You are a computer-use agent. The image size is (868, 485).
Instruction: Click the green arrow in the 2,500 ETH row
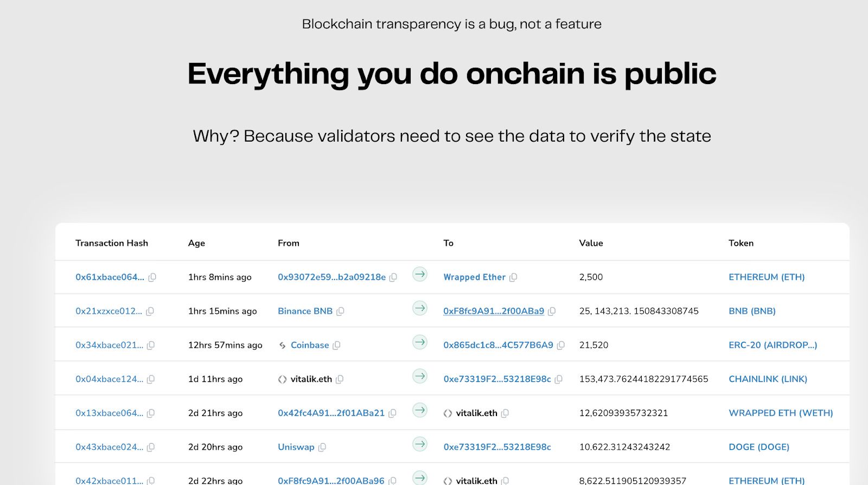pos(420,274)
